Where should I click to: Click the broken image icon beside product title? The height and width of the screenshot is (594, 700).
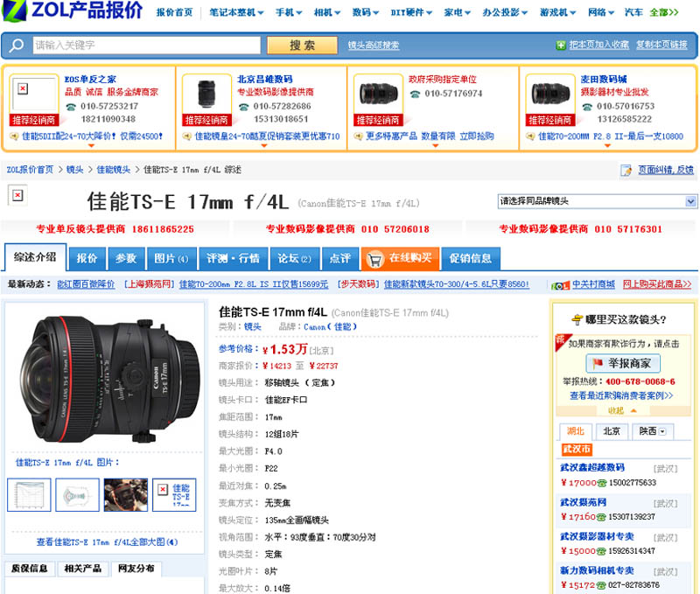17,195
